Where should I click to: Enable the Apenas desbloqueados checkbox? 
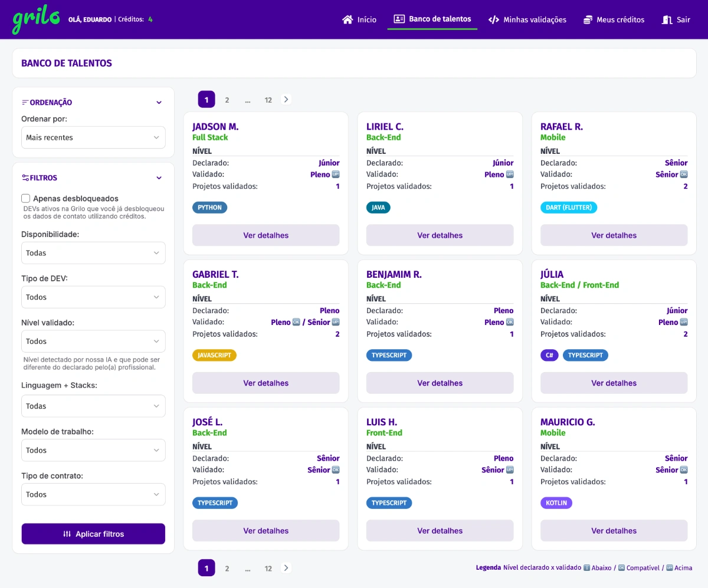point(26,199)
